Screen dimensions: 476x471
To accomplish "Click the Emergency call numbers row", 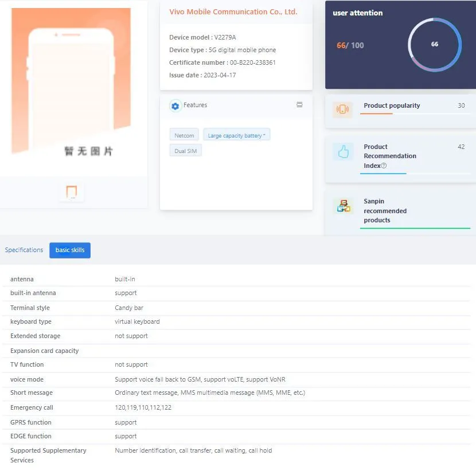I will point(143,408).
